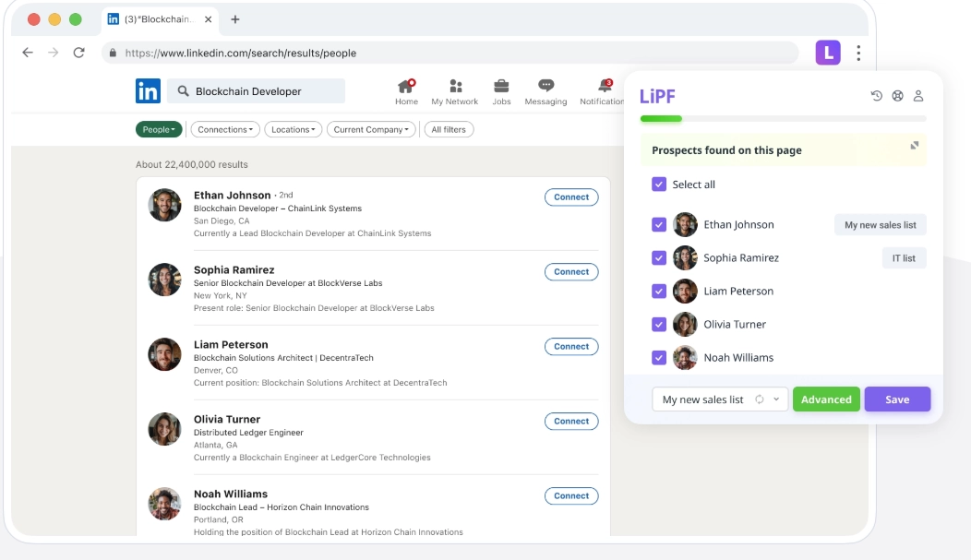
Task: Click the LiPF logo
Action: point(657,97)
